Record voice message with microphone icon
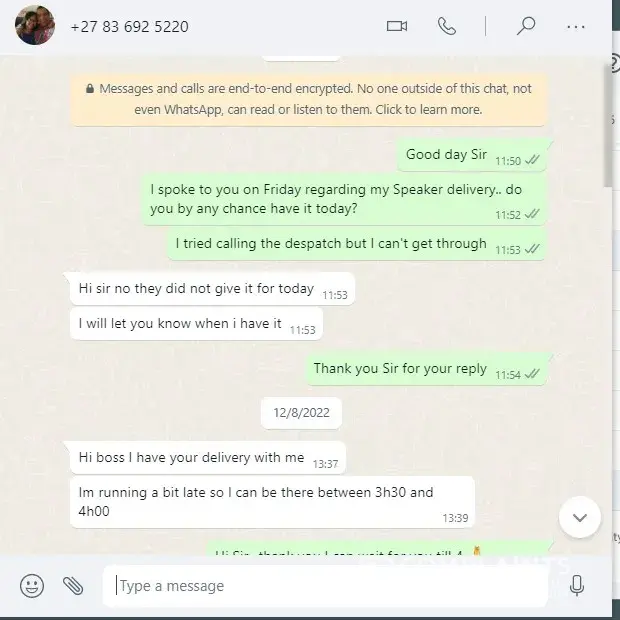 coord(577,586)
